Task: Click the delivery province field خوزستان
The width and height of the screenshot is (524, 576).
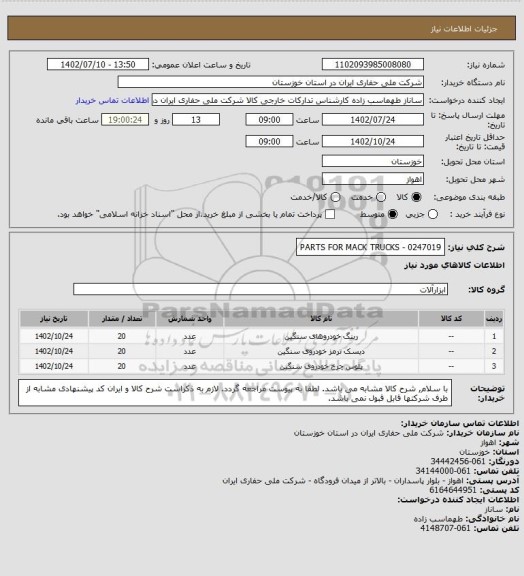Action: click(x=373, y=161)
